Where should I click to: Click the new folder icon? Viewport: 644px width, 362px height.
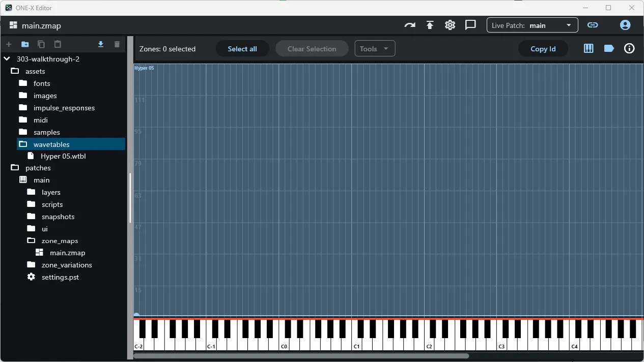point(25,44)
